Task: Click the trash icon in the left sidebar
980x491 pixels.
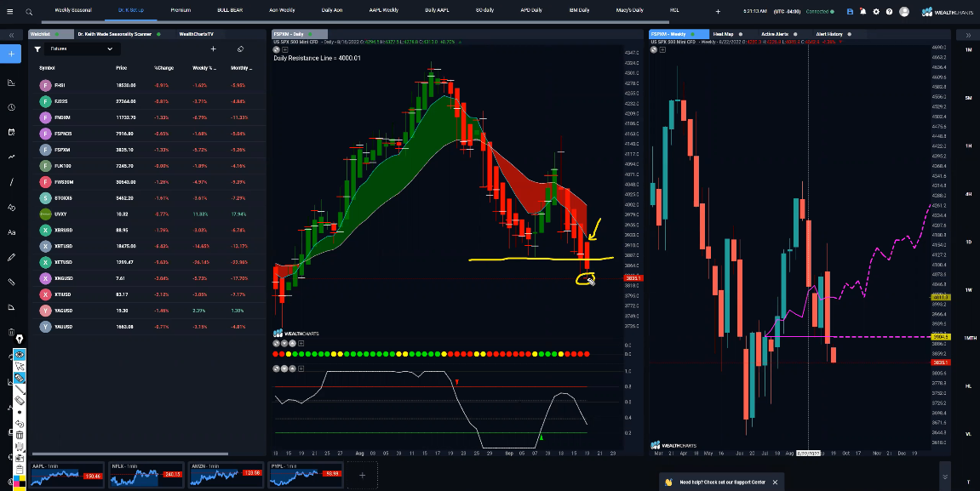Action: tap(11, 333)
